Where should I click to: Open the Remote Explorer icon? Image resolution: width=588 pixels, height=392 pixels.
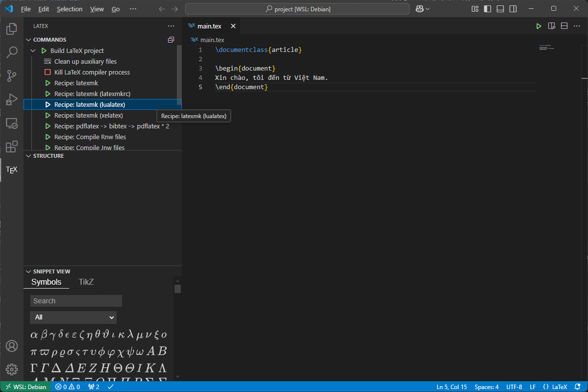[11, 123]
